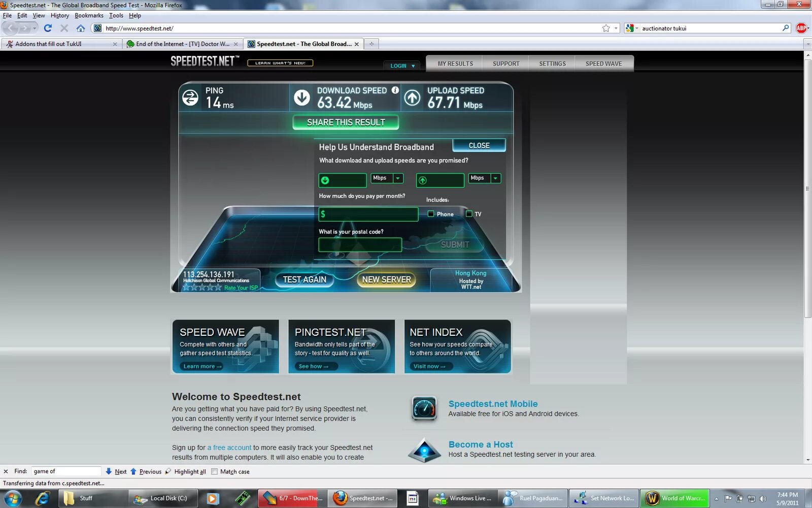The width and height of the screenshot is (812, 508).
Task: Click the search magnifier icon in search box
Action: [786, 28]
